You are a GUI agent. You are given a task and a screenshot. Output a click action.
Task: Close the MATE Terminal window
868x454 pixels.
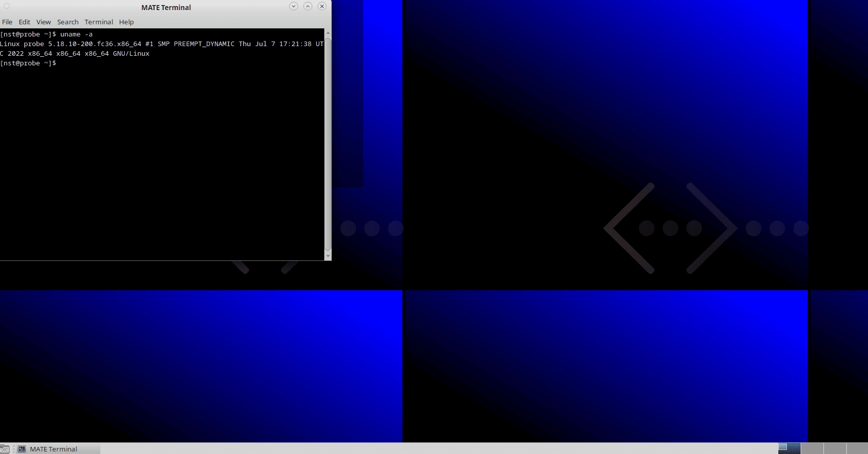(x=322, y=6)
